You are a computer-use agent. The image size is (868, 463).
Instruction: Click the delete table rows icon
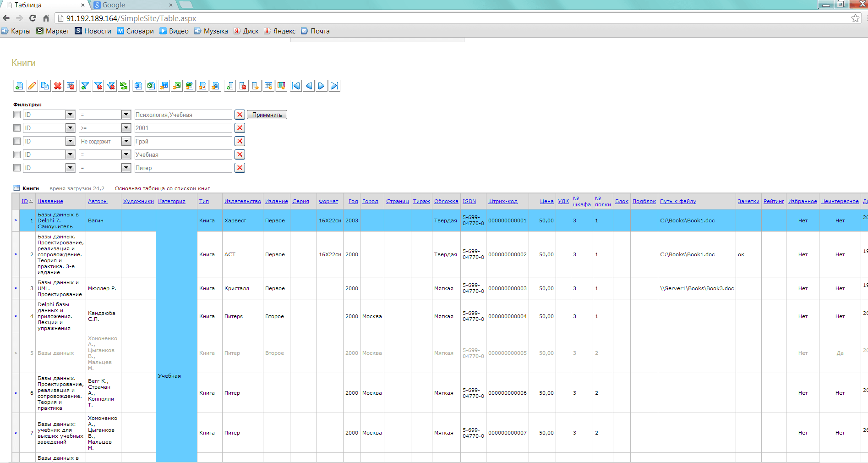tap(71, 86)
